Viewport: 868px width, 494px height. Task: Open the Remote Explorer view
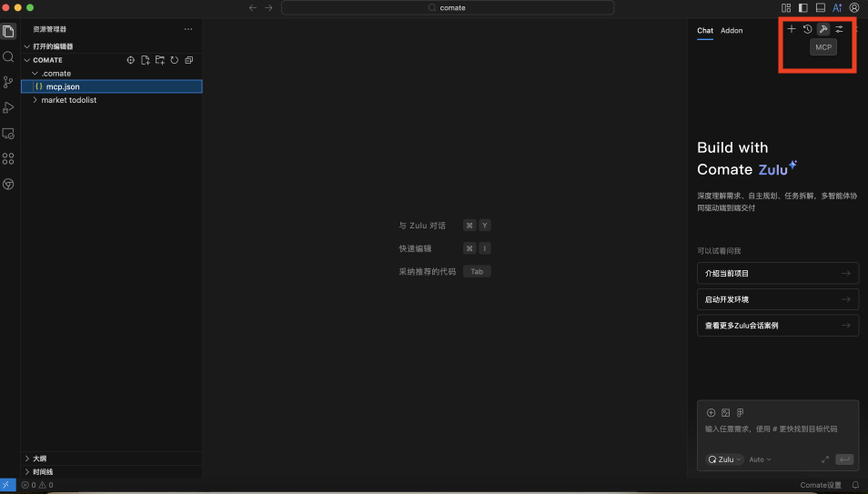click(8, 134)
